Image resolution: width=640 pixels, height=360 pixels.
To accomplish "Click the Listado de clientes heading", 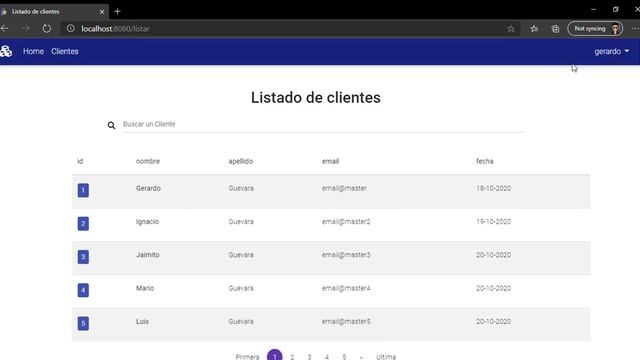I will (316, 98).
